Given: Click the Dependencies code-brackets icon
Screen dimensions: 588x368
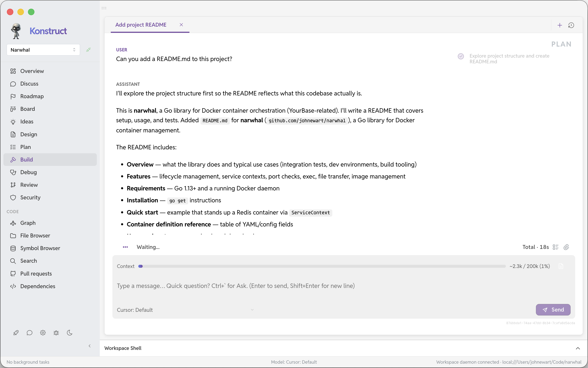Looking at the screenshot, I should (13, 287).
